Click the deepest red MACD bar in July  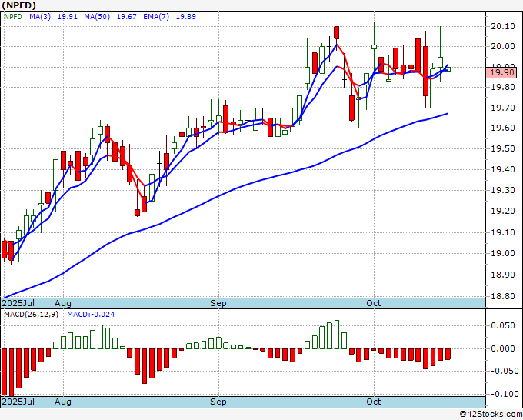pyautogui.click(x=12, y=372)
